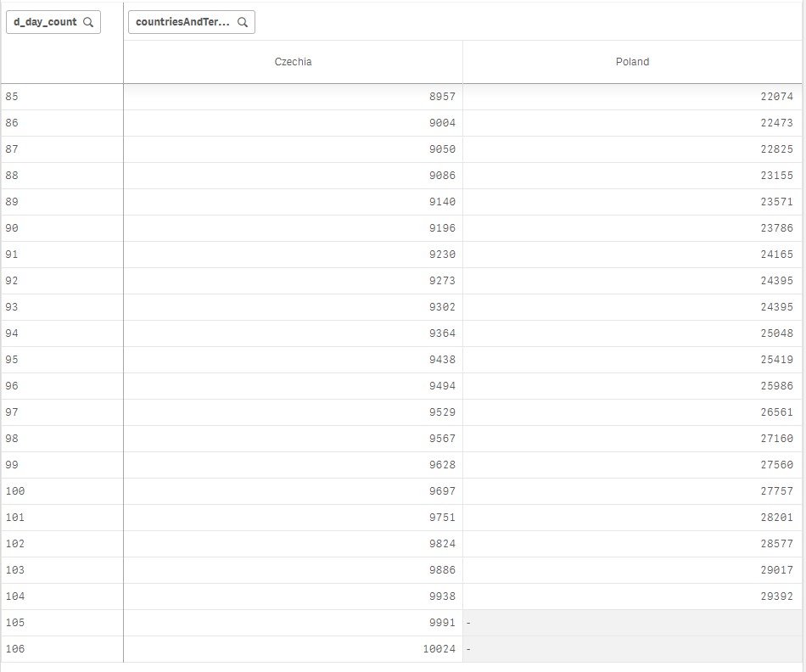Select the Poland column header
This screenshot has height=672, width=806.
(631, 61)
